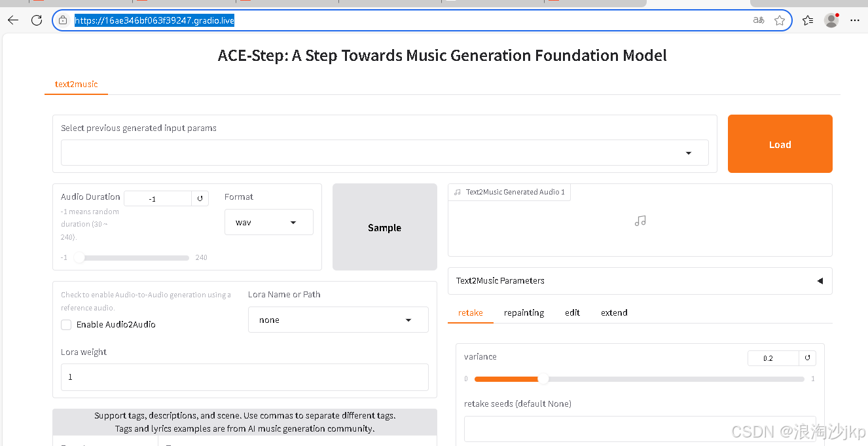Open the browser profile avatar

831,20
